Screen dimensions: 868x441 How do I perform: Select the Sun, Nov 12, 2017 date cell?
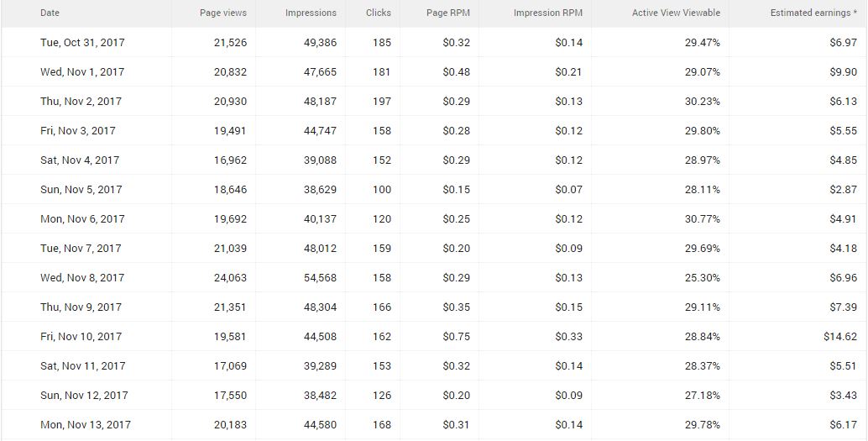[x=84, y=395]
